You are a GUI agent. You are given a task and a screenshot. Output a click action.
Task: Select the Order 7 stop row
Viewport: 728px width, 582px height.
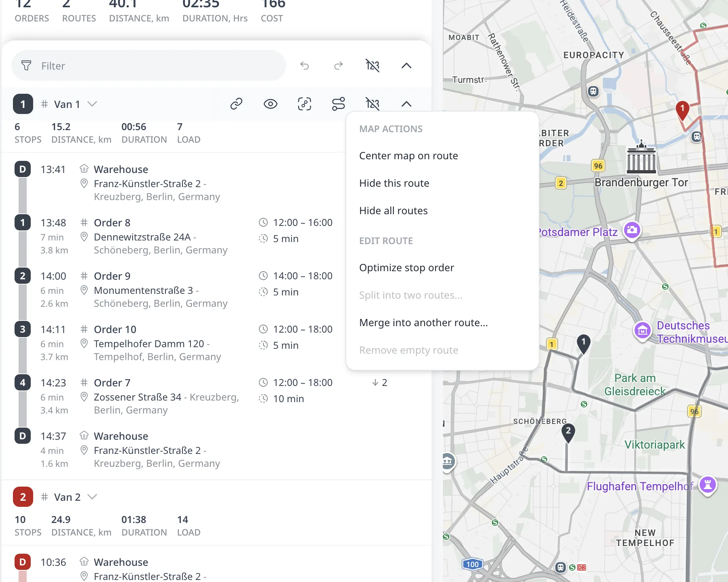pos(216,396)
